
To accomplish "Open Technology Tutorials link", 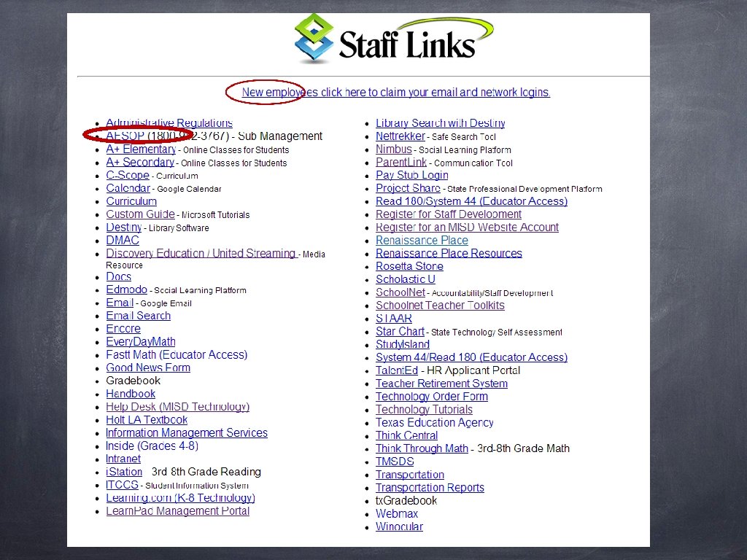I will click(424, 409).
